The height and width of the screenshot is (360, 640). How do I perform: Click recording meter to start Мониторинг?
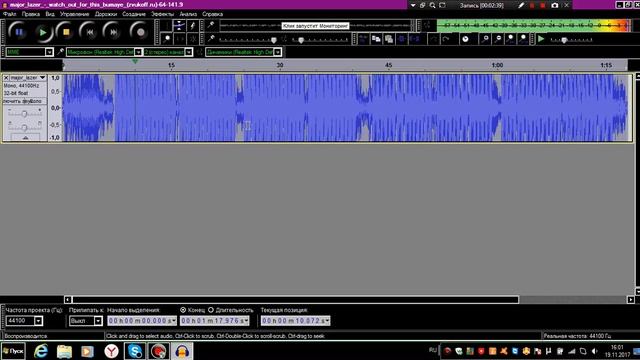[x=315, y=26]
